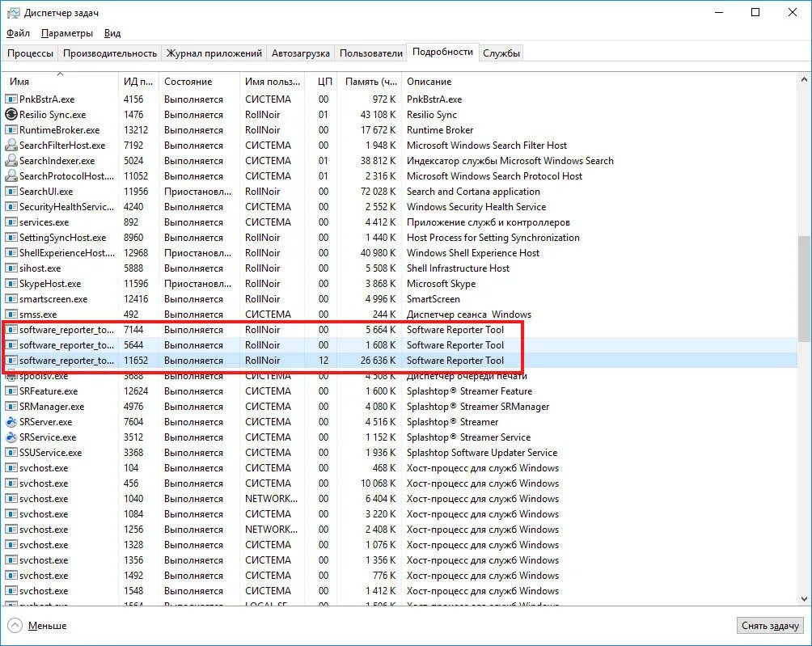Sort by the Имя column header
Viewport: 812px width, 646px height.
pos(60,82)
